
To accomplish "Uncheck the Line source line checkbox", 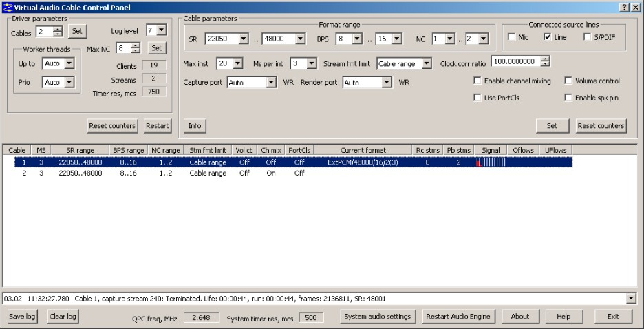I will (x=547, y=37).
